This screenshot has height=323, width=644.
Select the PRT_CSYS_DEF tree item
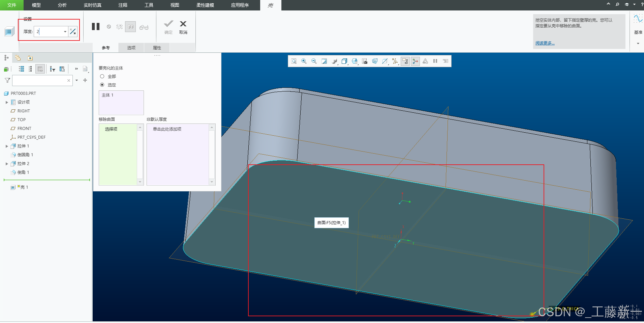tap(31, 137)
